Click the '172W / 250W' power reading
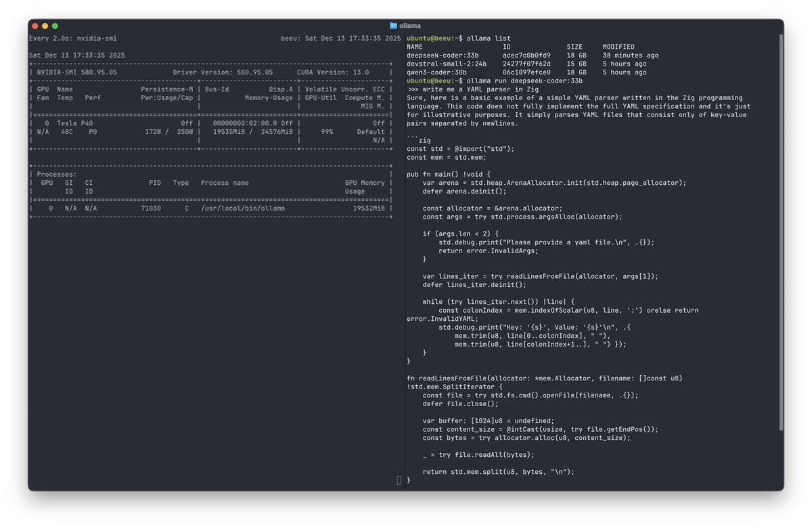This screenshot has width=812, height=528. pos(169,132)
